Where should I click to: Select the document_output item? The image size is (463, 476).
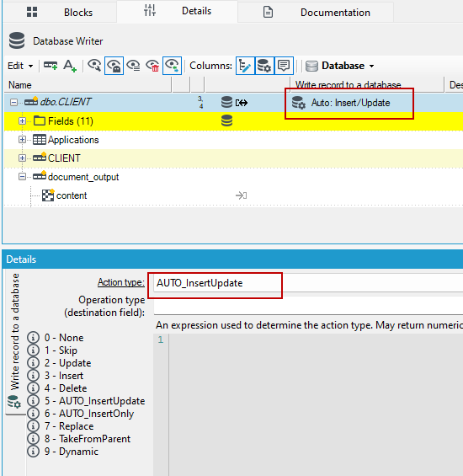point(76,177)
